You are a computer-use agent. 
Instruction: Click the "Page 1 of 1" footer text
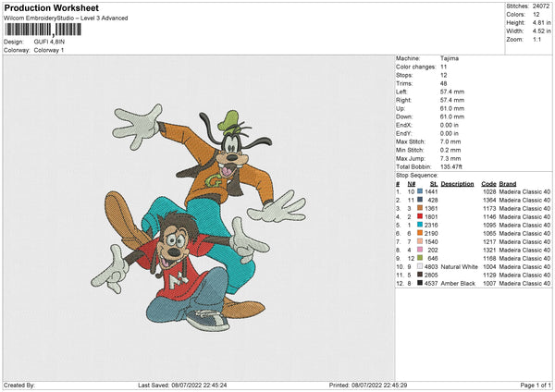click(x=536, y=385)
